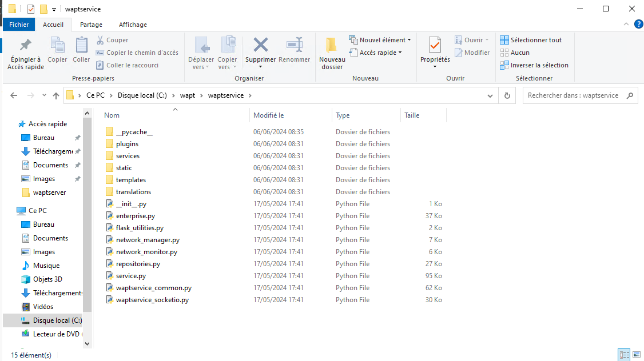
Task: Collapse the ribbon with the chevron
Action: click(626, 24)
